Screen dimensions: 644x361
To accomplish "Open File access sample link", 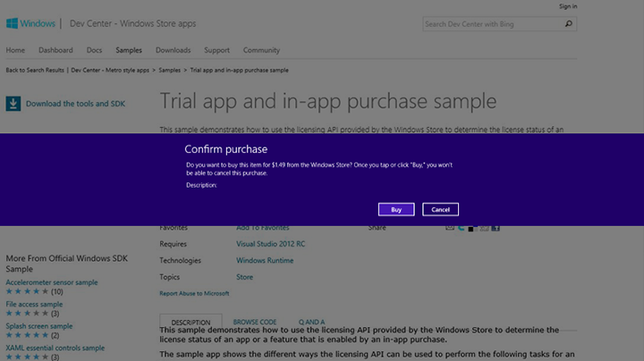I will tap(34, 304).
